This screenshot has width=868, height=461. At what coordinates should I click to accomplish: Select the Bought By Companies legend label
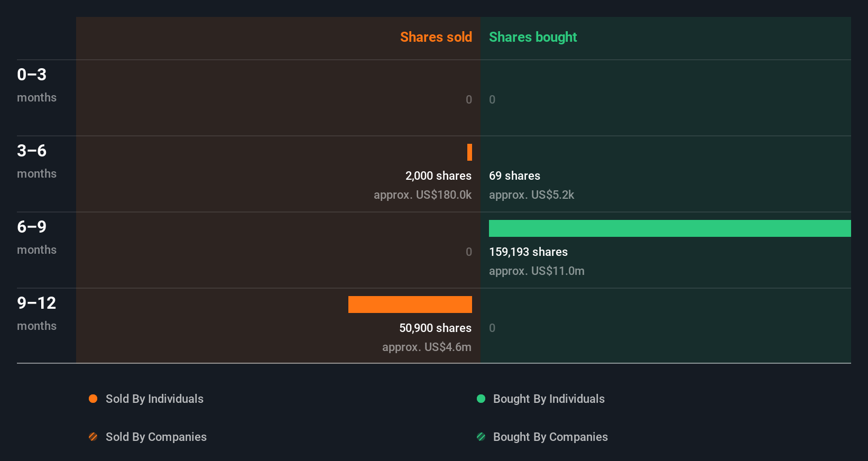tap(550, 437)
